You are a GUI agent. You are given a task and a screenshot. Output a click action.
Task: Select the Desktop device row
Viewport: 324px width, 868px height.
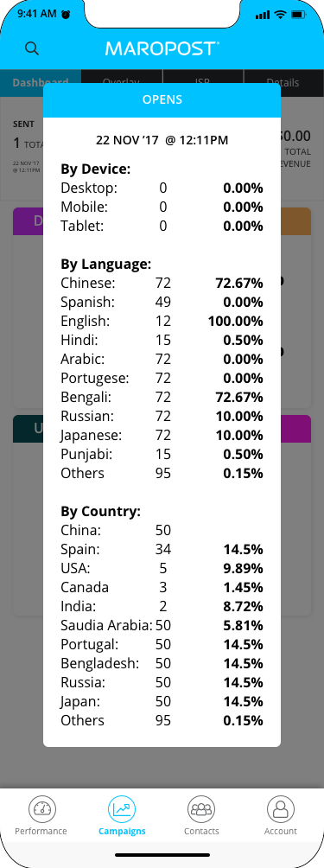point(162,188)
